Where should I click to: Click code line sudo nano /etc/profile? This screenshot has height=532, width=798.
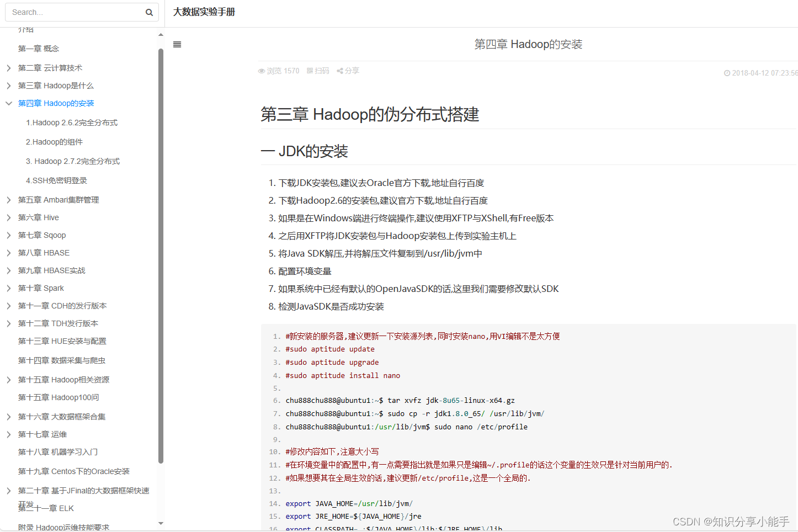coord(407,427)
